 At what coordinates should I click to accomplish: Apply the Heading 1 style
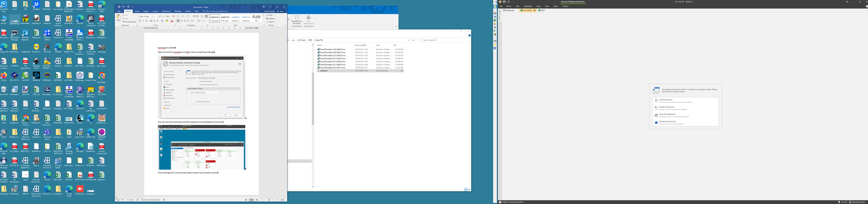coord(236,18)
